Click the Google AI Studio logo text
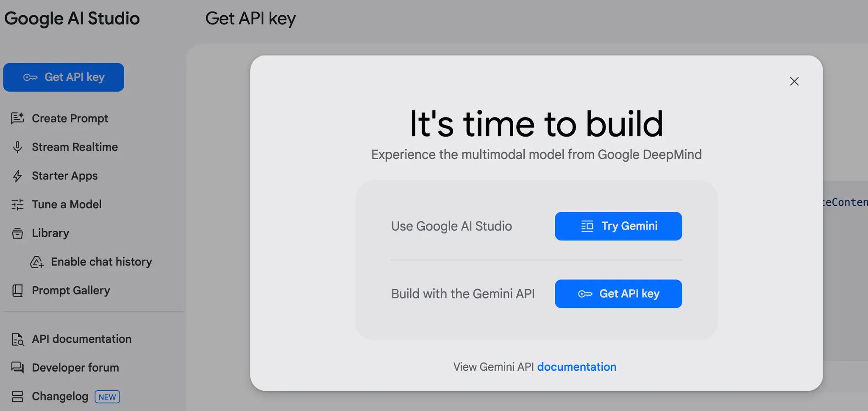 (72, 19)
